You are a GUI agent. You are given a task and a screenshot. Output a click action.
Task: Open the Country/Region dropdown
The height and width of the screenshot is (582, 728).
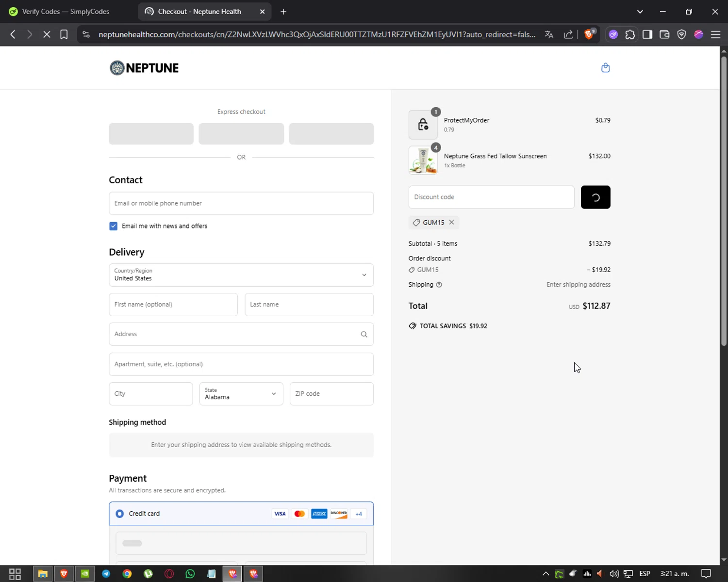(241, 275)
